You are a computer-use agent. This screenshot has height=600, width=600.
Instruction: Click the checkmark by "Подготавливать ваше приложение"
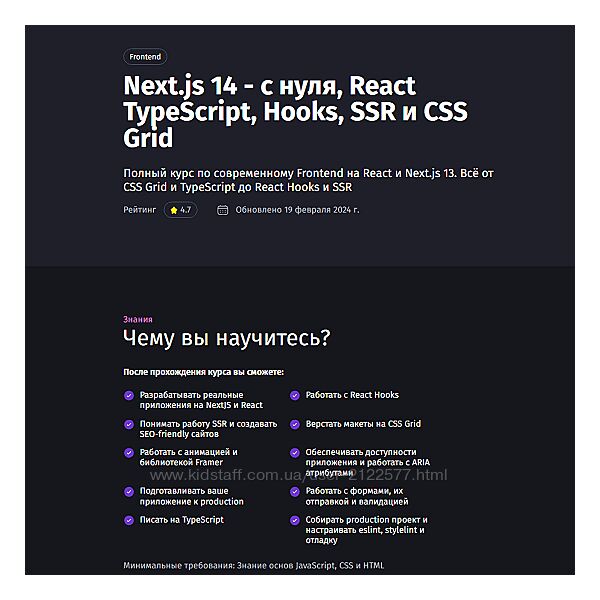pos(128,491)
